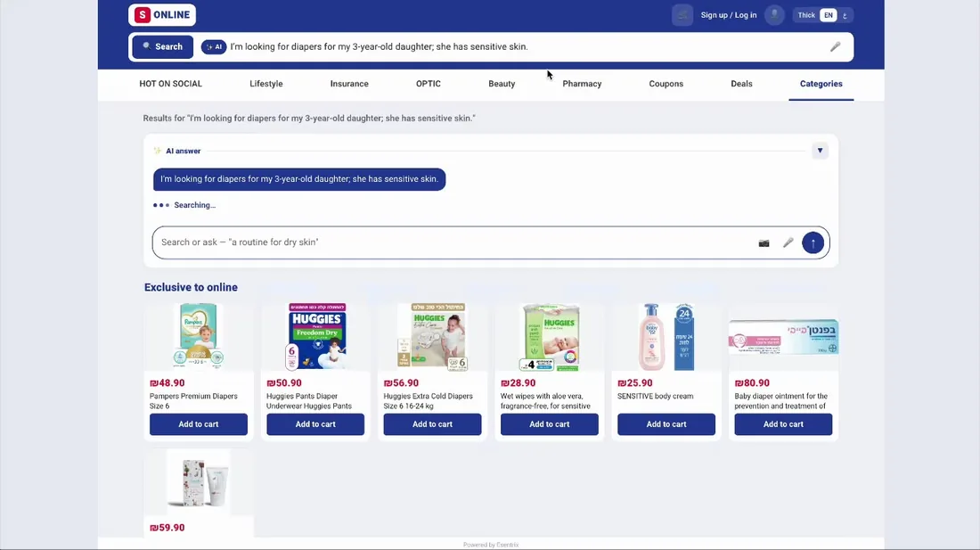
Task: Click the microphone icon in ask field
Action: coord(788,242)
